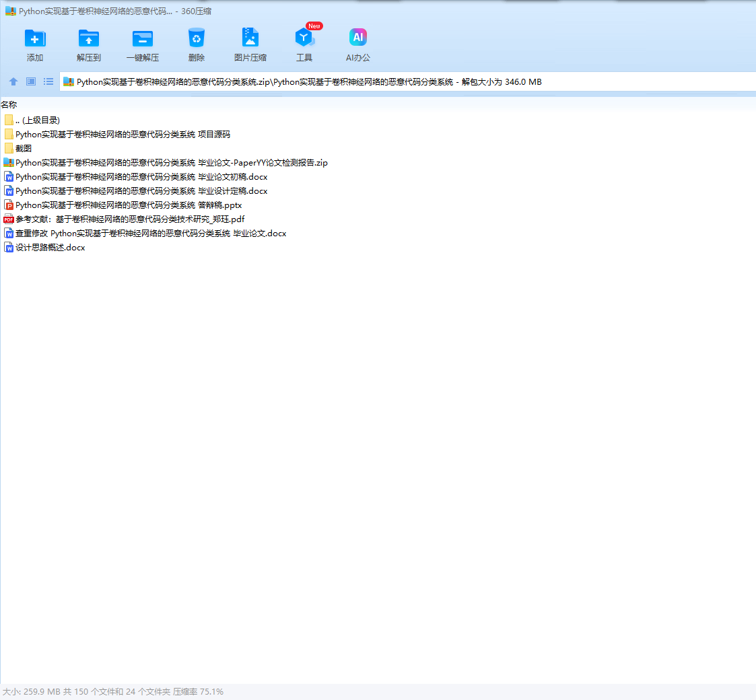756x700 pixels.
Task: Click the folder icon of 上级目录 entry
Action: pyautogui.click(x=9, y=120)
